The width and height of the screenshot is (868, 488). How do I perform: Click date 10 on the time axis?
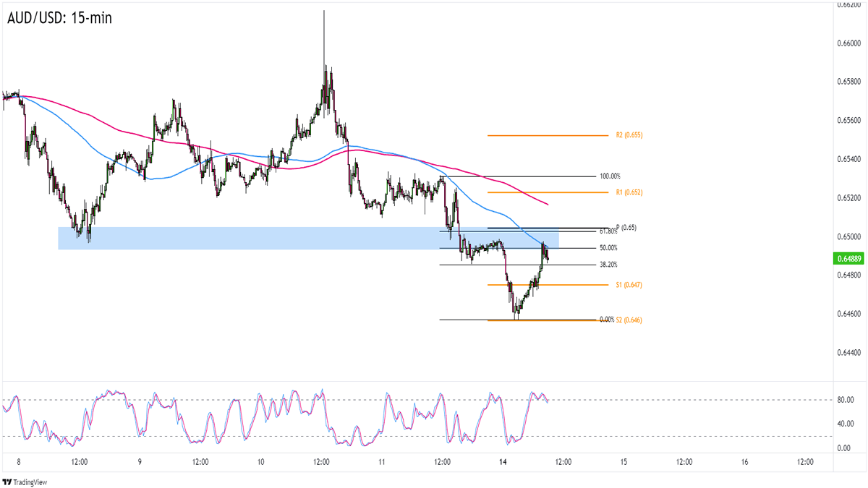pos(260,462)
